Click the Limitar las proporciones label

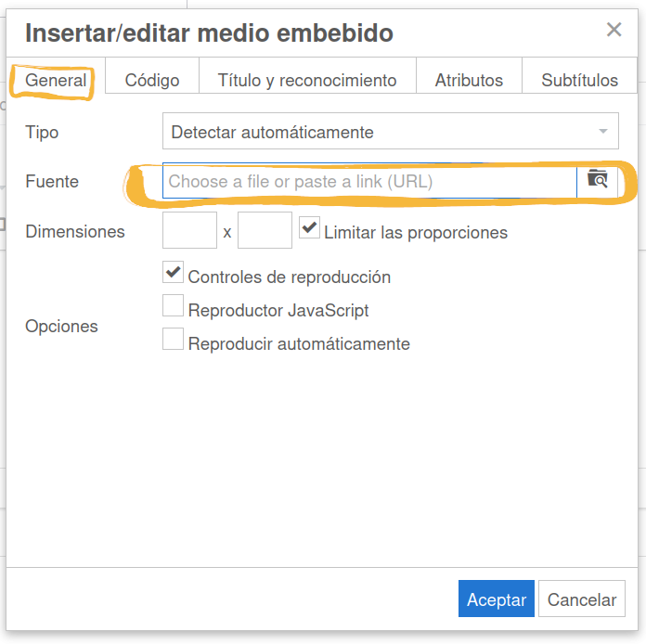pos(416,232)
